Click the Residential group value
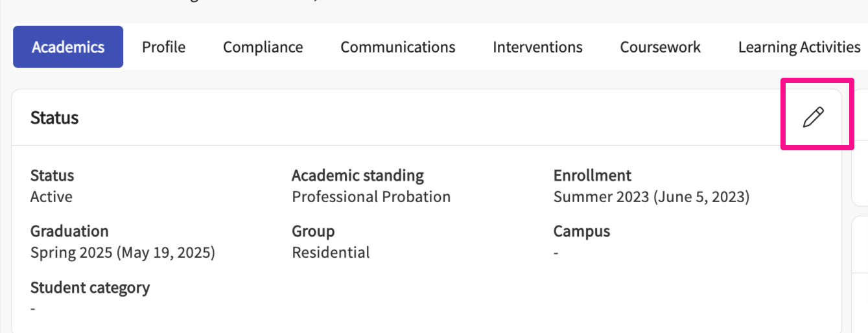The image size is (868, 333). 331,253
